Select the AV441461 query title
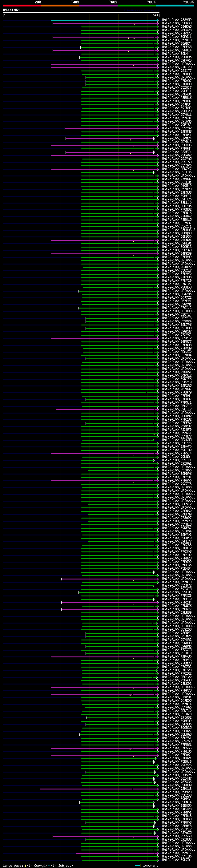197x868 pixels. point(11,10)
